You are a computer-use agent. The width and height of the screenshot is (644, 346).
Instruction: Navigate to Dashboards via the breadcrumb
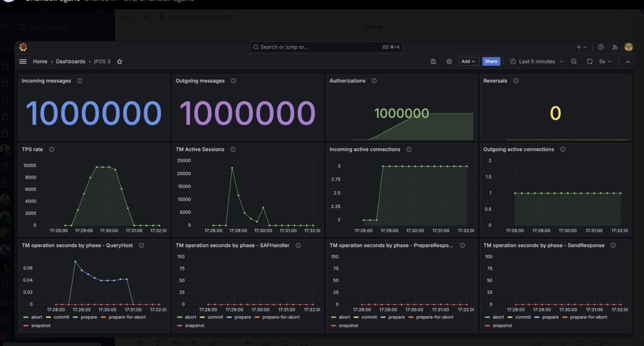click(x=70, y=61)
